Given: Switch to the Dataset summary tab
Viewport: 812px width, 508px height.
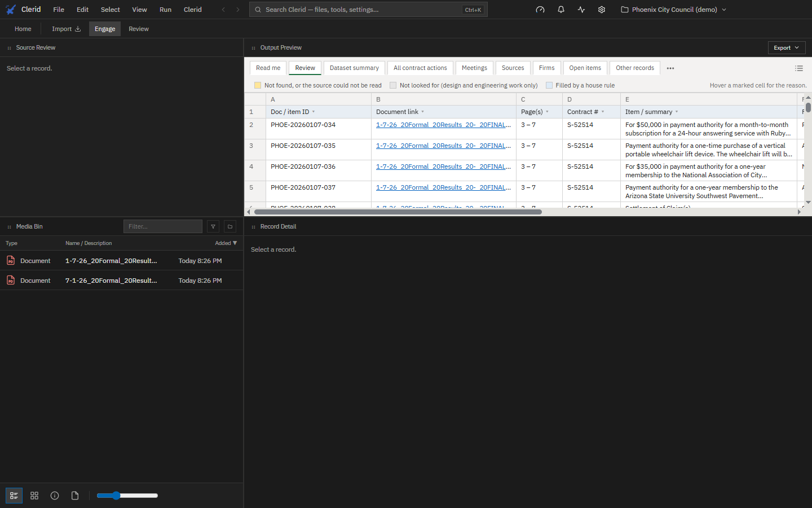Looking at the screenshot, I should point(354,68).
